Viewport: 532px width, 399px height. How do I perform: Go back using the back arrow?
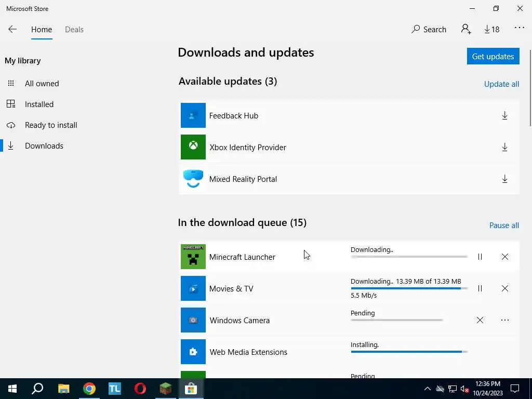coord(12,29)
